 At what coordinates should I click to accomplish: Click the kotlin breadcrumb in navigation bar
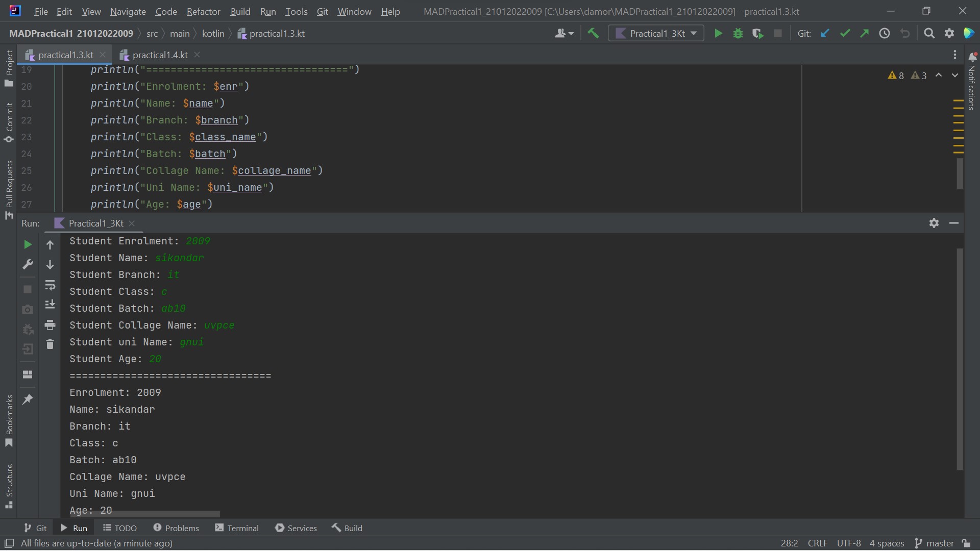[213, 34]
